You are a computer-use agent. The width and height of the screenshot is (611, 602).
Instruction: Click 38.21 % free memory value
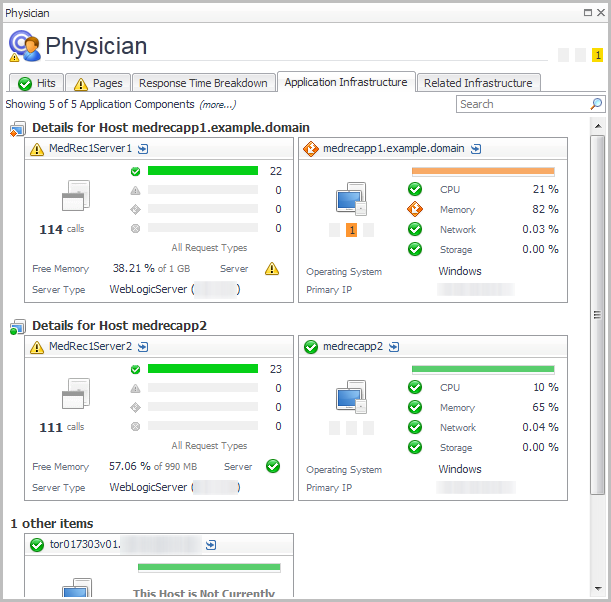[134, 268]
